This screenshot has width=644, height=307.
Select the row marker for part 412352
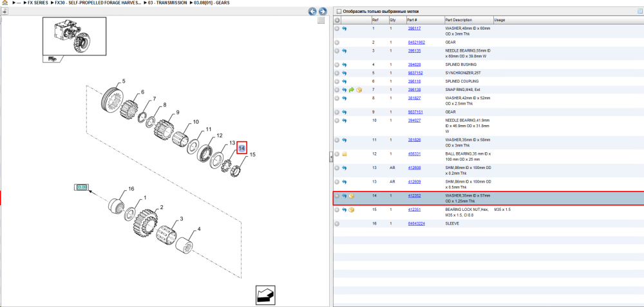[337, 196]
